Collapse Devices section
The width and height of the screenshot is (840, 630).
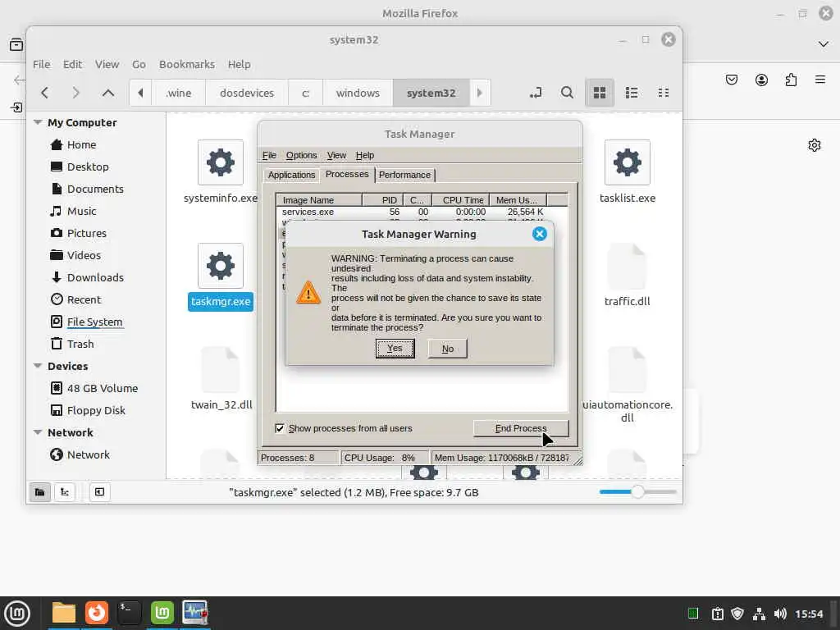pos(38,366)
